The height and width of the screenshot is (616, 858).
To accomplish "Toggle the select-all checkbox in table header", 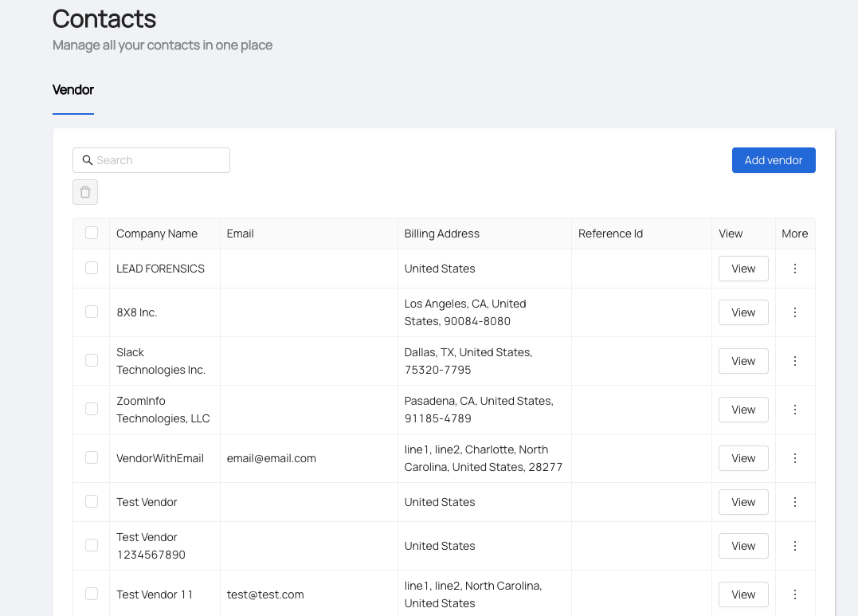I will (x=92, y=233).
